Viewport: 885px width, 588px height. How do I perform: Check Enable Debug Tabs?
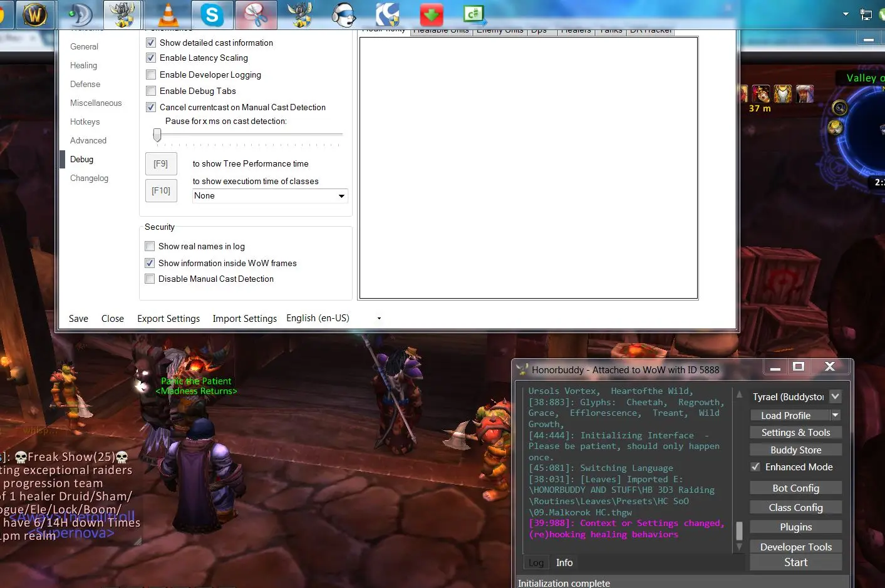coord(151,91)
